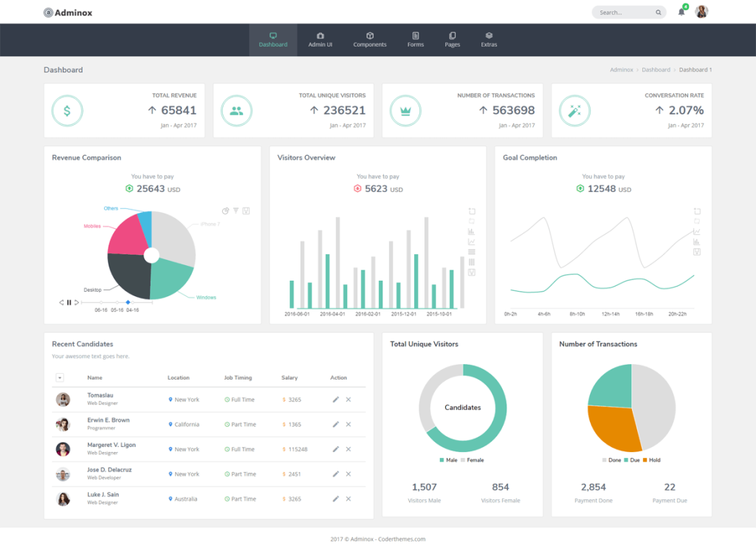Viewport: 756px width, 551px height.
Task: Open the profile menu via the user avatar
Action: [x=701, y=12]
